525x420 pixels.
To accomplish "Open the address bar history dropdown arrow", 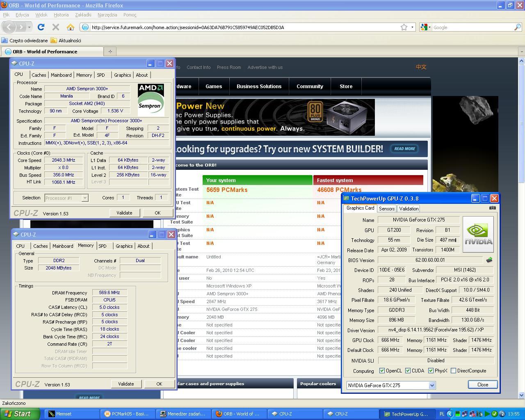I will pyautogui.click(x=412, y=27).
